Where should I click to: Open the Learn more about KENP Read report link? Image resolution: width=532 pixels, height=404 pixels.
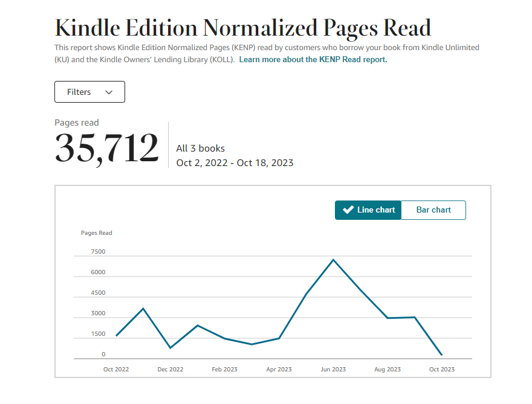pyautogui.click(x=313, y=60)
